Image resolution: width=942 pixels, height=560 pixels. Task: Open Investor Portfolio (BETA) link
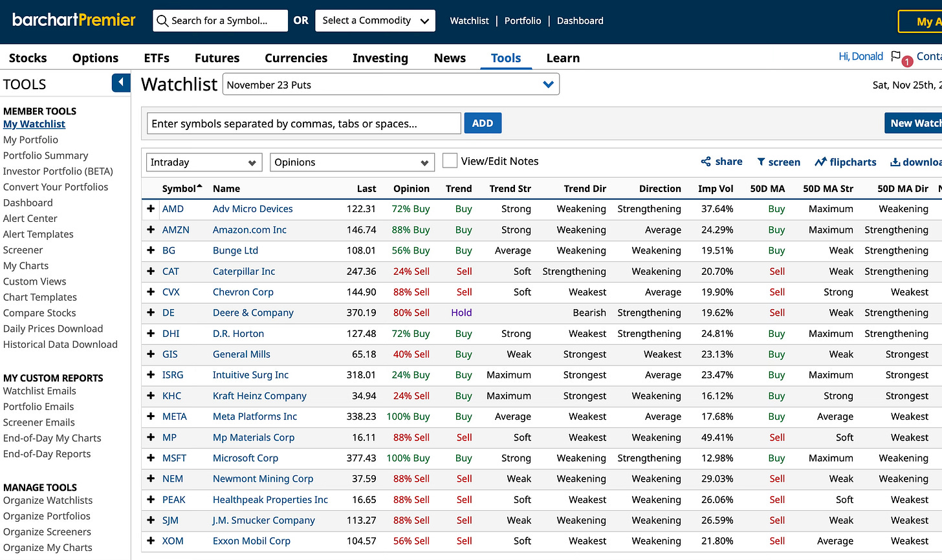point(58,171)
